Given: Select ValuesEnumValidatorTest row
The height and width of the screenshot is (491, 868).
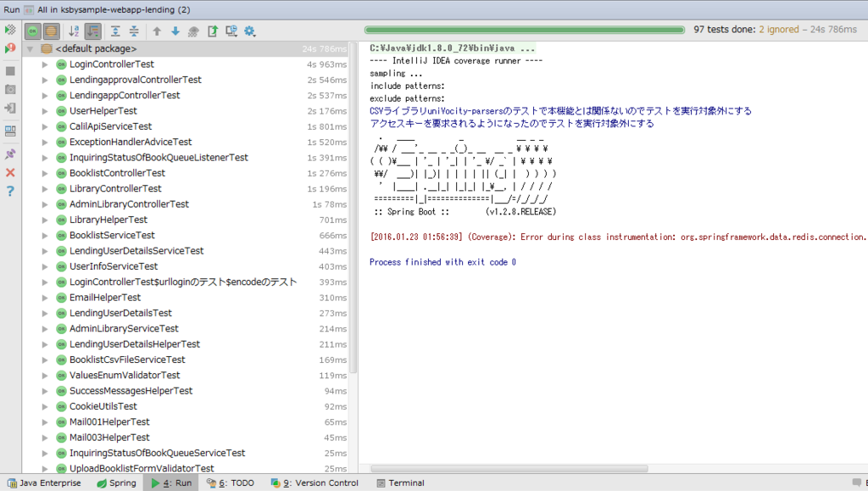Looking at the screenshot, I should tap(186, 375).
